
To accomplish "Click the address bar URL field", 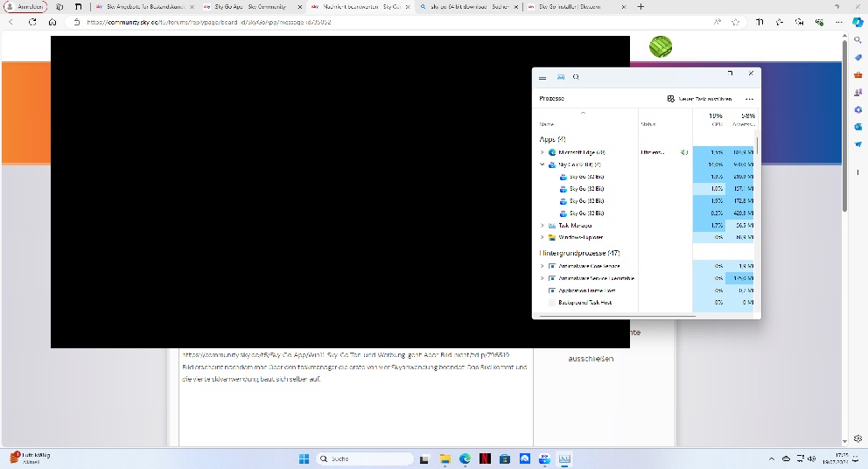I will coord(388,22).
